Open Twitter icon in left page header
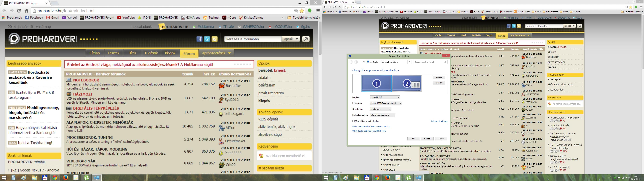This screenshot has height=181, width=644. [x=207, y=39]
